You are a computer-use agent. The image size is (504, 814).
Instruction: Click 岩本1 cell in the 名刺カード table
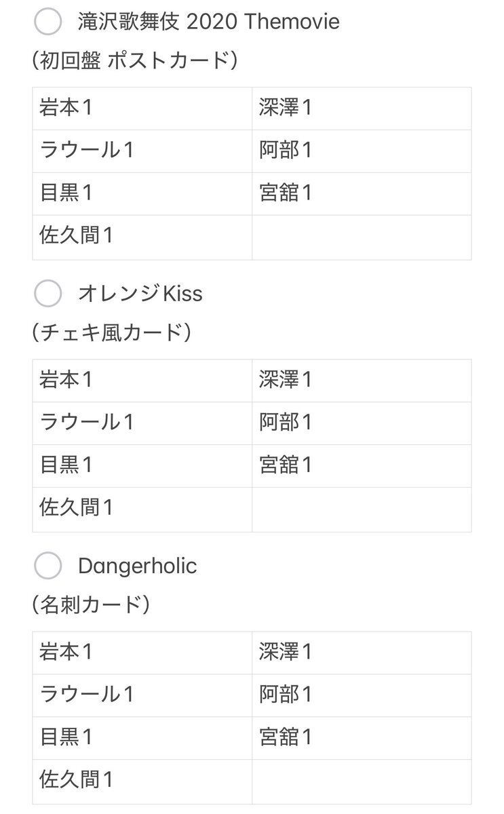[x=142, y=653]
